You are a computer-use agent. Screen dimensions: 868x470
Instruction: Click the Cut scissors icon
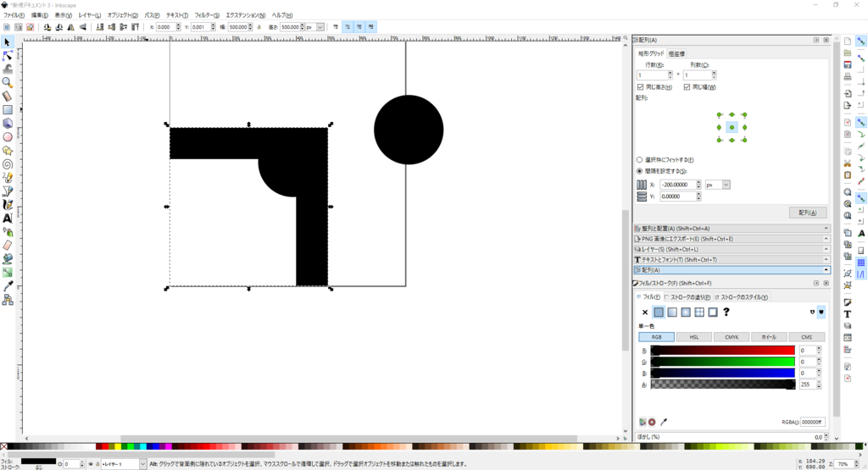(x=848, y=163)
